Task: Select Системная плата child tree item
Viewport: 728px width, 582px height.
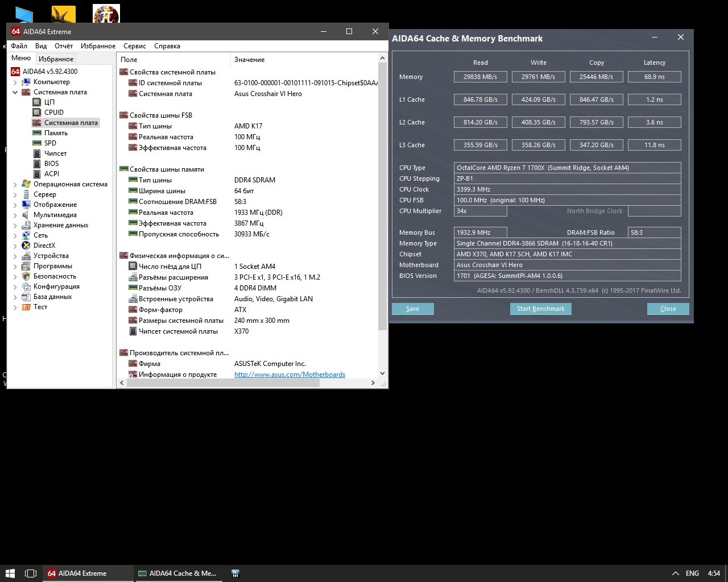Action: (71, 123)
